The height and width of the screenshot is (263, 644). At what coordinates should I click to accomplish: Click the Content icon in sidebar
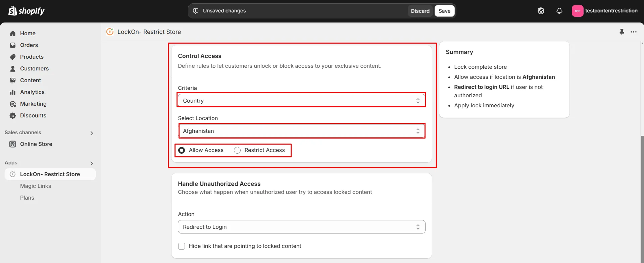[x=13, y=80]
